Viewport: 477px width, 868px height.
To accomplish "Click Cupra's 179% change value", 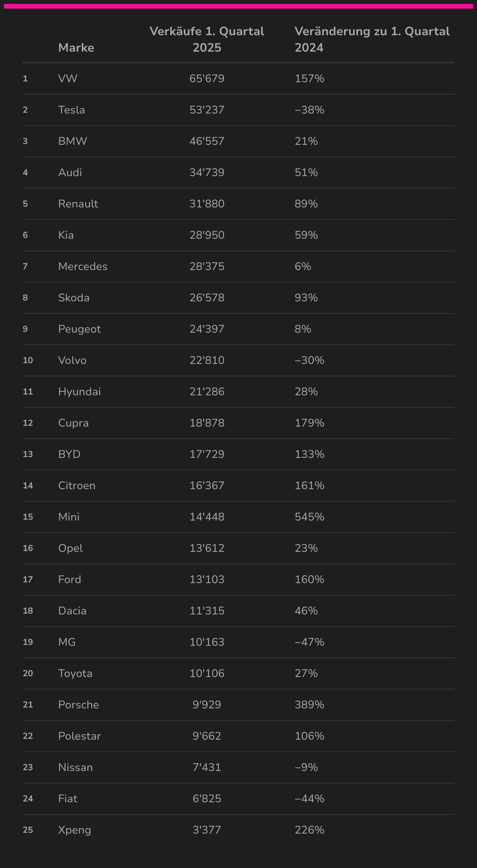I will (310, 423).
